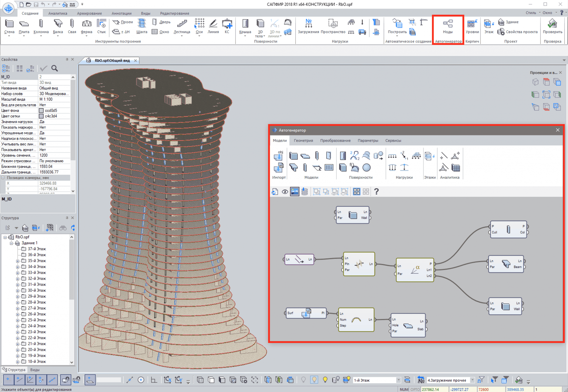Click the magnifier search icon in Свойства
The height and width of the screenshot is (392, 568).
click(55, 68)
